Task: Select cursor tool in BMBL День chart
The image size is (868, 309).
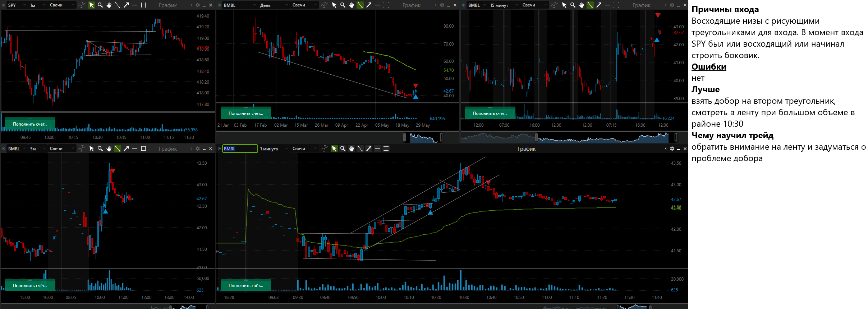Action: click(x=334, y=5)
